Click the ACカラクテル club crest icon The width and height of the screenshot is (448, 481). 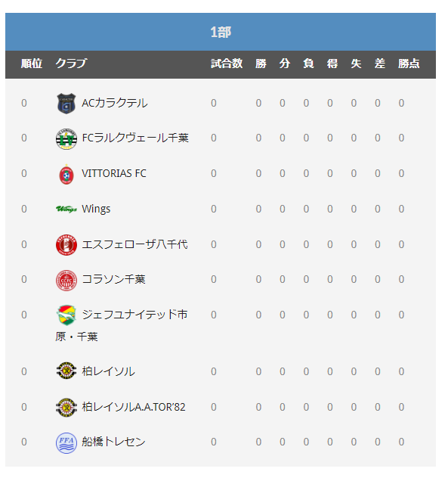(x=66, y=104)
